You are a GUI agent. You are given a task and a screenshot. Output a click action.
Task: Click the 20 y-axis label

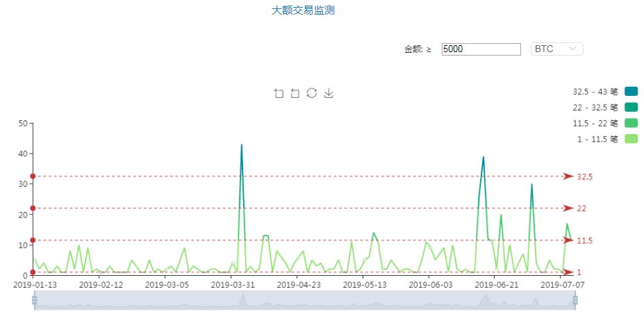[23, 215]
